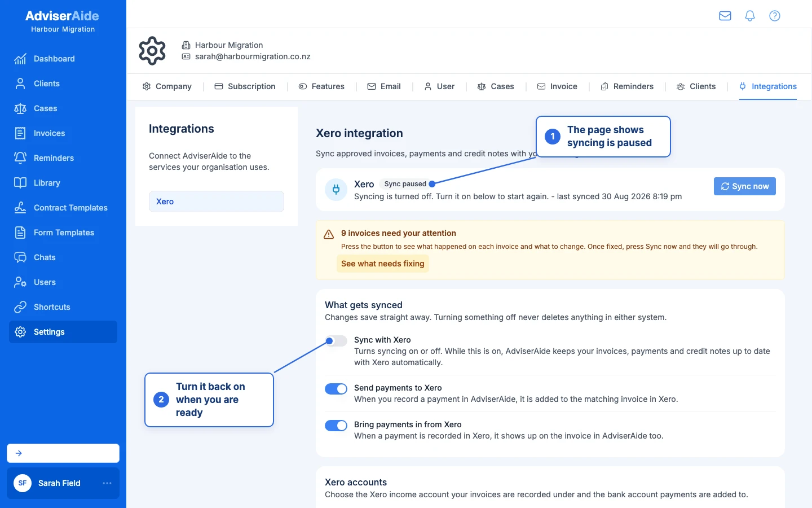Open the notifications bell icon
Screen dimensions: 812x508
tap(750, 16)
